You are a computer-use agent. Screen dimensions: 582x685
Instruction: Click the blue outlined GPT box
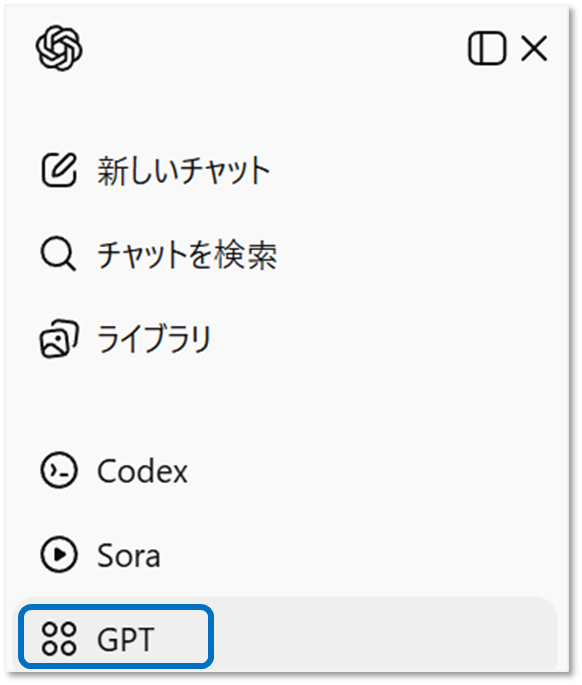(116, 637)
